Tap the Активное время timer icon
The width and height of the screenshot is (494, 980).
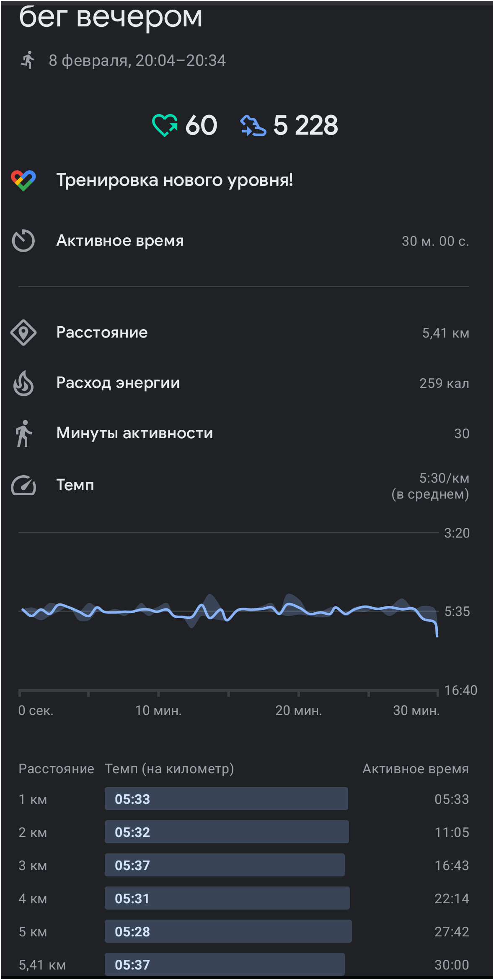point(23,241)
